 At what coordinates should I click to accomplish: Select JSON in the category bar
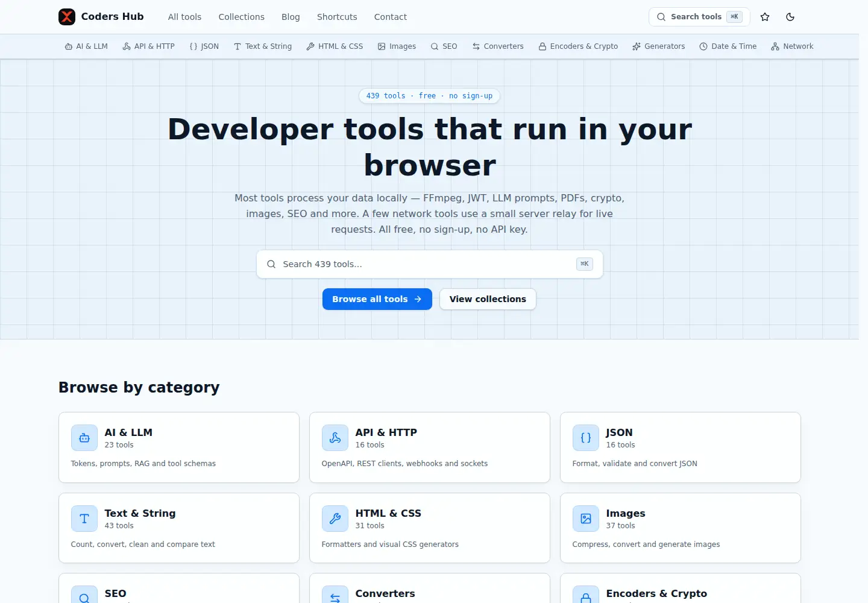tap(204, 46)
